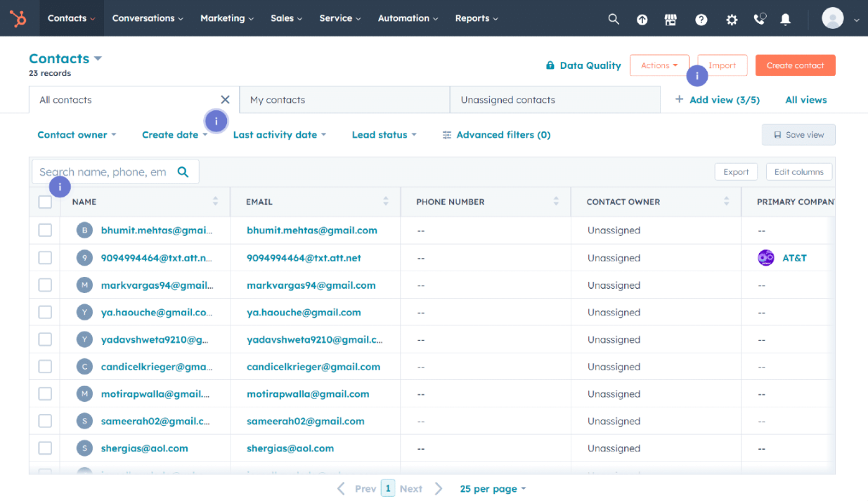Click avatar of markvargas94 contact
868x501 pixels.
click(85, 285)
